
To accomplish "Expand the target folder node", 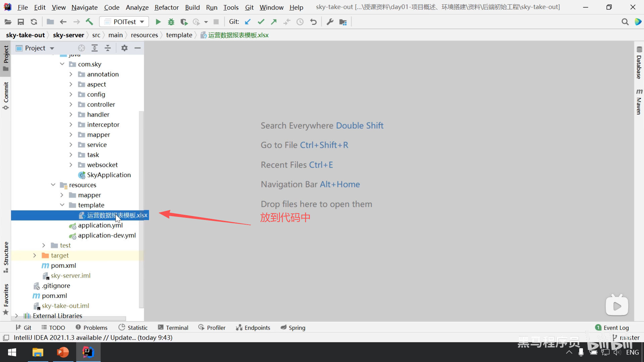I will pos(35,255).
